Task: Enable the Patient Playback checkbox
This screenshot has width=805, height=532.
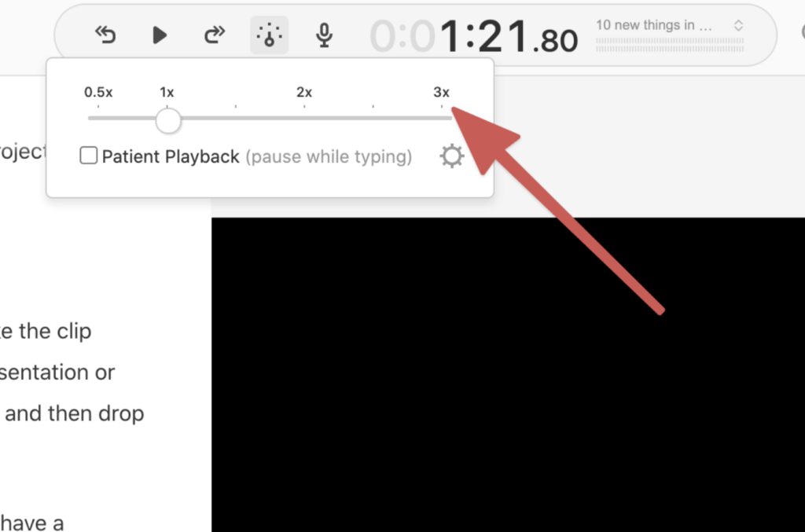Action: click(x=88, y=156)
